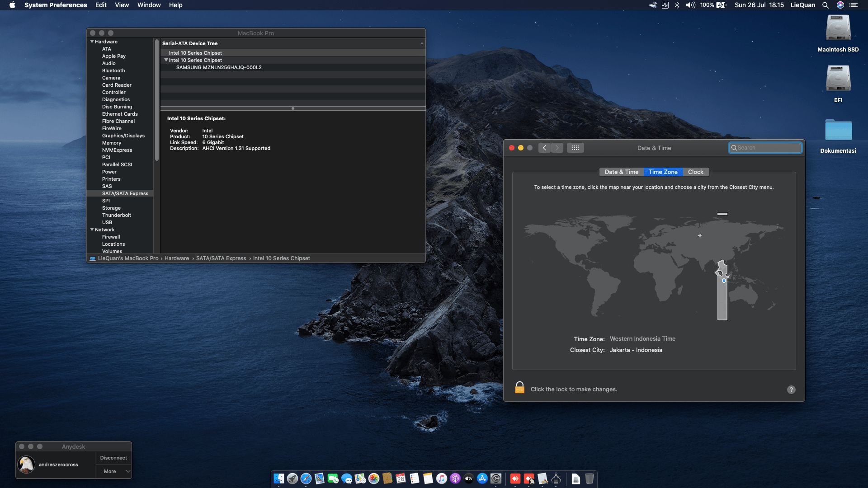Open Messages from the dock
Image resolution: width=868 pixels, height=488 pixels.
point(347,479)
